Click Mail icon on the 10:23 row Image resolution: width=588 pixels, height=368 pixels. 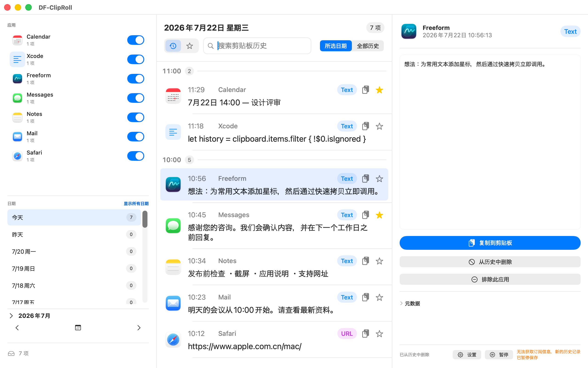pos(173,303)
